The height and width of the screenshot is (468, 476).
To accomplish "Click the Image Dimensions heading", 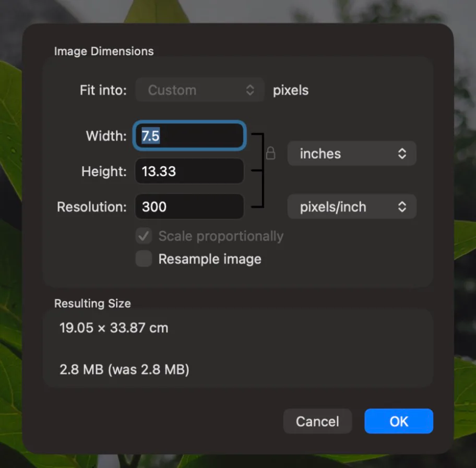I will (104, 51).
